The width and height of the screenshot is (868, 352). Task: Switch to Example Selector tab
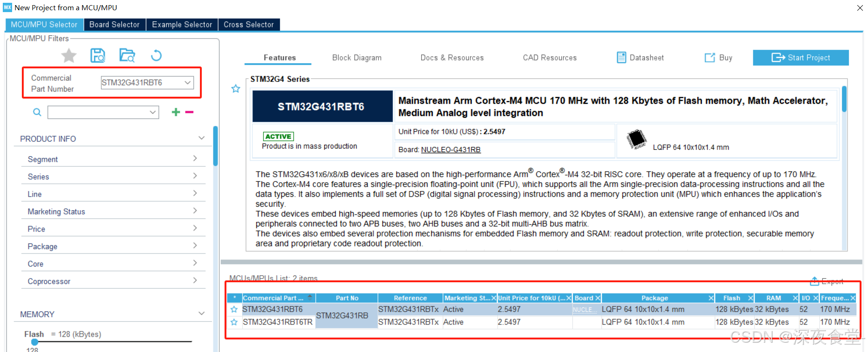pyautogui.click(x=182, y=25)
